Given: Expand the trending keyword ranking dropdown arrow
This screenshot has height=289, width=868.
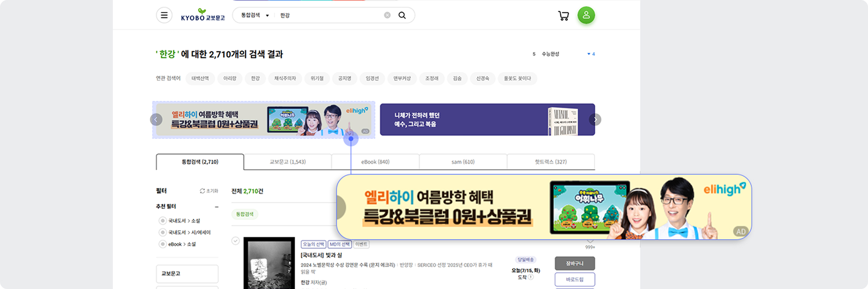Looking at the screenshot, I should (x=589, y=54).
